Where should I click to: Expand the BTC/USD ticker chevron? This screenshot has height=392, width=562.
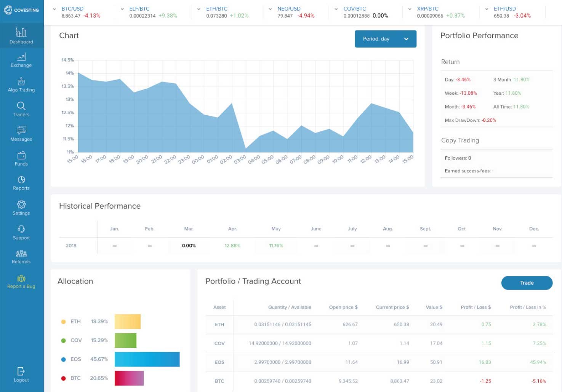[x=54, y=9]
